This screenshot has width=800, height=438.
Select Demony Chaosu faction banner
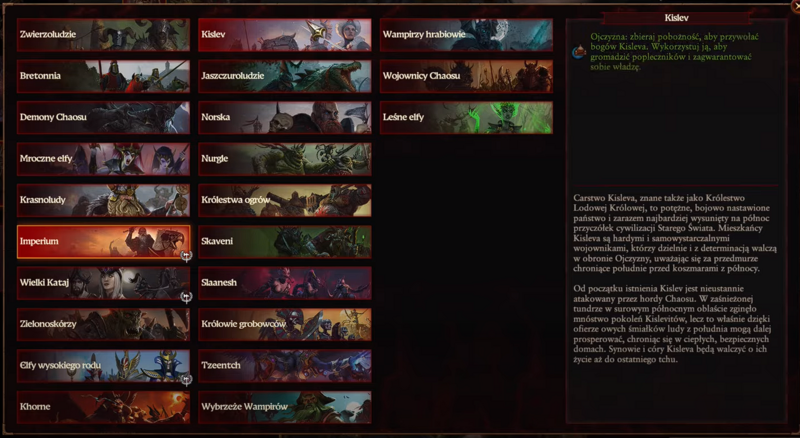(104, 117)
